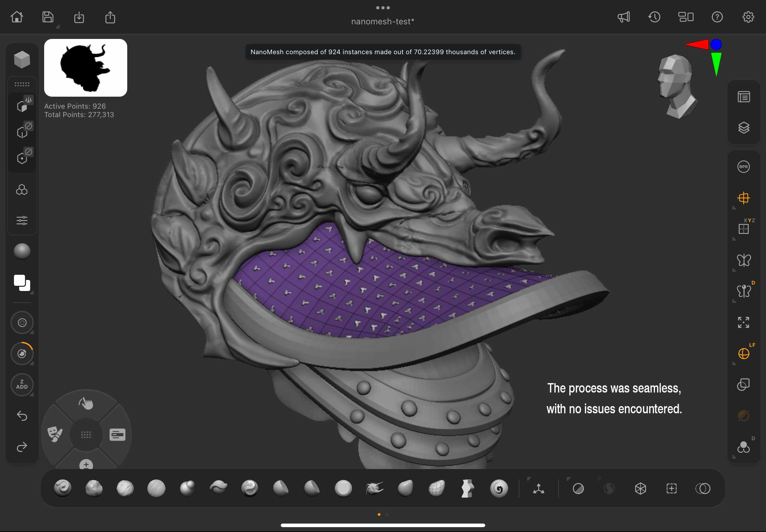Toggle the perspective floor grid button
This screenshot has width=766, height=532.
[x=743, y=198]
